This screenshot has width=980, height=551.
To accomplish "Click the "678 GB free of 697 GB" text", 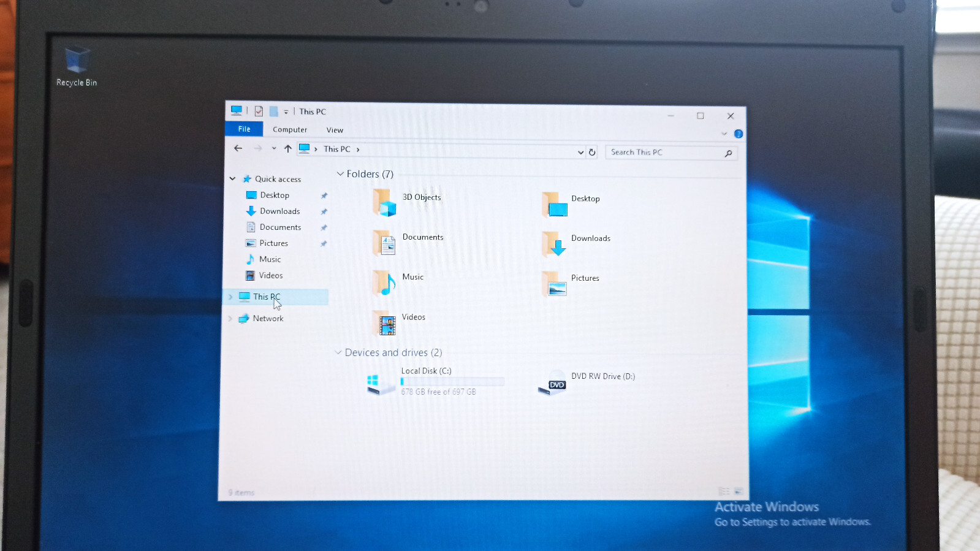I will point(438,392).
